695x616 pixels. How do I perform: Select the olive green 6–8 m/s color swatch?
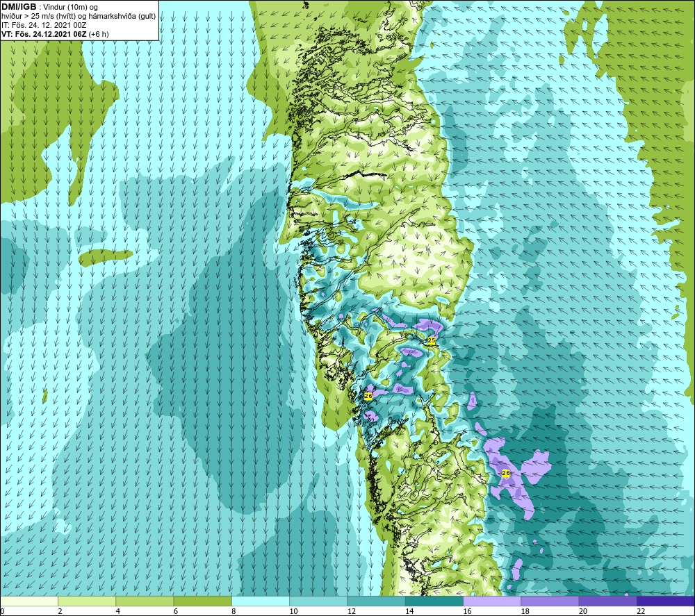[202, 601]
